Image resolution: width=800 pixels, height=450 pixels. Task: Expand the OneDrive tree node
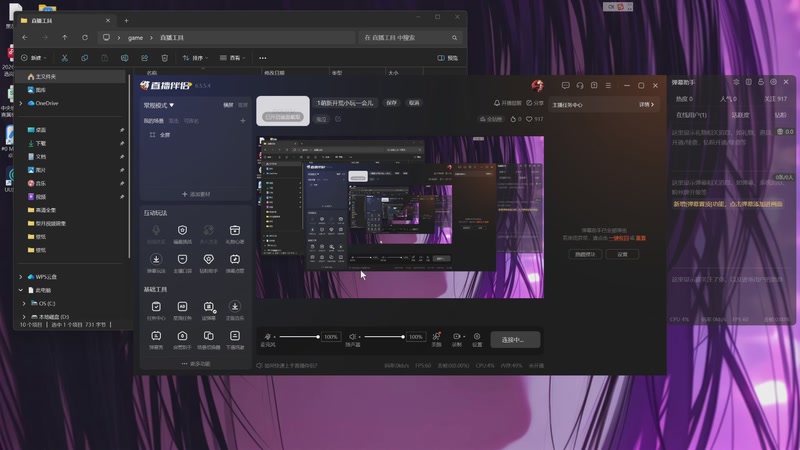(x=21, y=103)
